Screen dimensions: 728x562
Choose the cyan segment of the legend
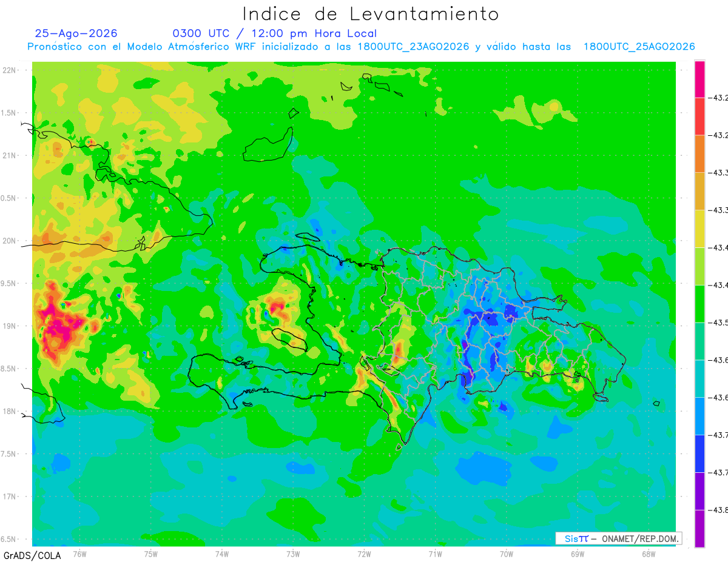tap(699, 378)
